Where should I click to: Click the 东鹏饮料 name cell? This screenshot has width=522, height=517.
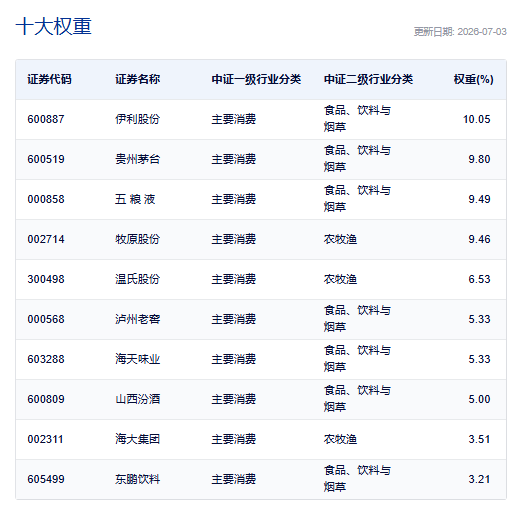click(x=138, y=479)
